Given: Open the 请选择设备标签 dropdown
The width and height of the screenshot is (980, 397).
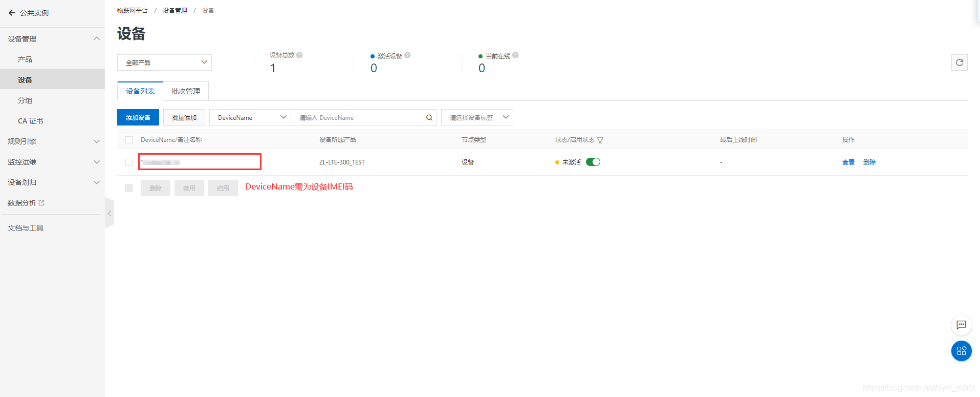Looking at the screenshot, I should click(477, 117).
